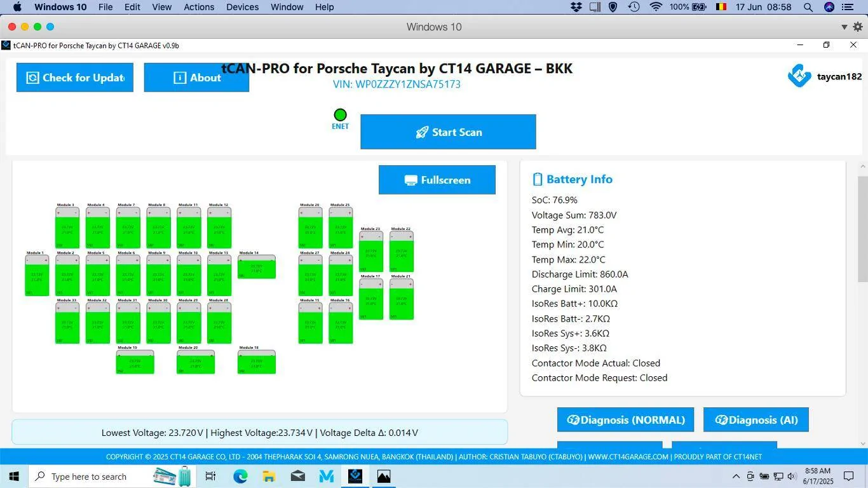Select Module 7 battery cell

tap(128, 227)
